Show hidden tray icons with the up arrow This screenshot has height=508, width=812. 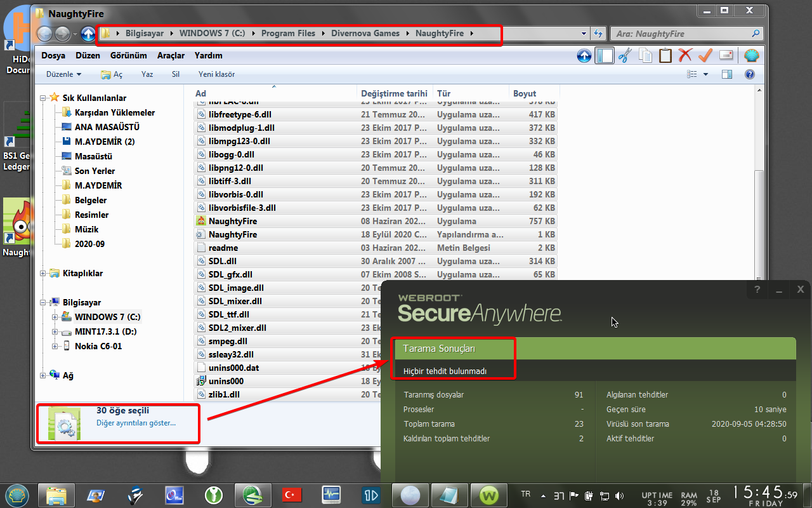click(x=543, y=495)
